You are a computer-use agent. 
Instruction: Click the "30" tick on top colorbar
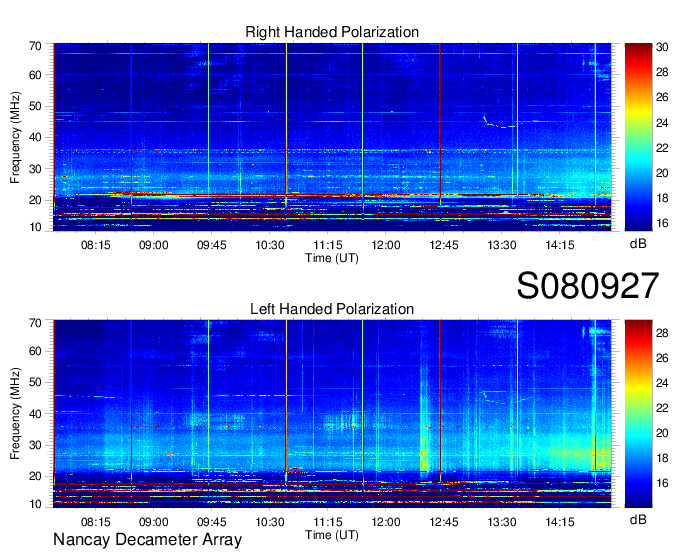662,47
